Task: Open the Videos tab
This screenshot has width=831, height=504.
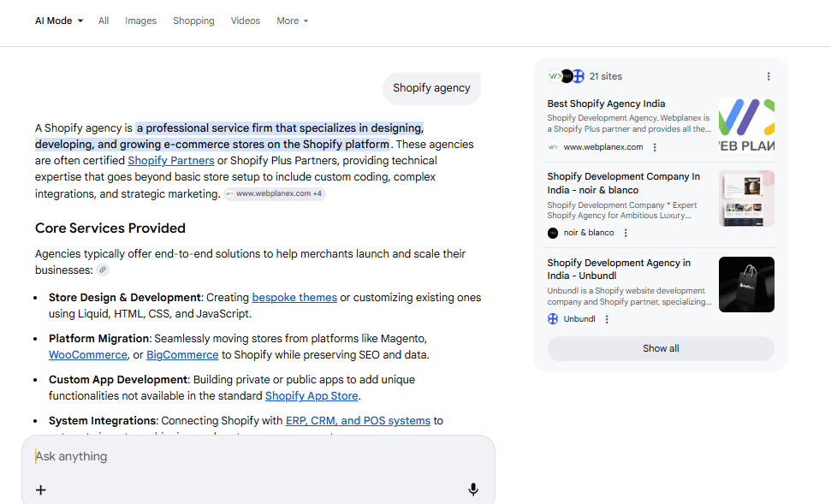Action: pyautogui.click(x=245, y=21)
